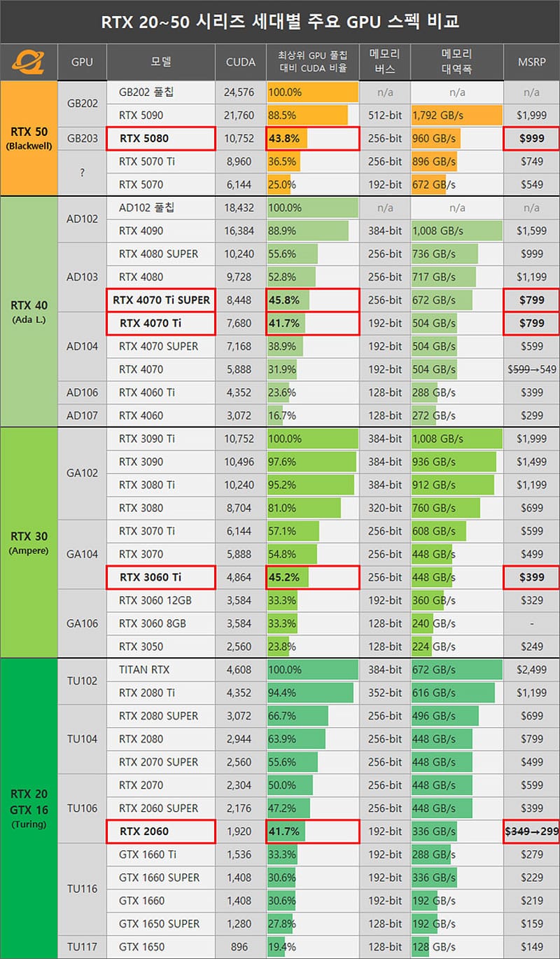Click the RTX 3060 Ti highlighted cell
The image size is (560, 959).
tap(160, 577)
